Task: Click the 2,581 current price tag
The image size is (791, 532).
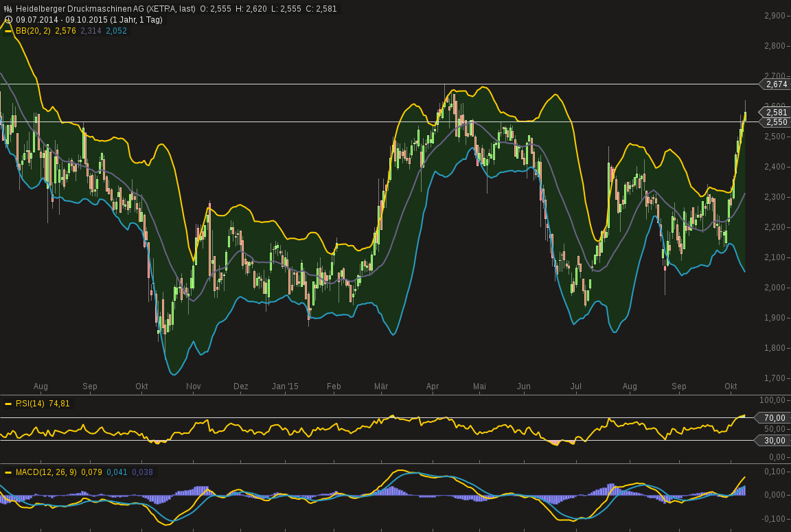Action: [776, 112]
